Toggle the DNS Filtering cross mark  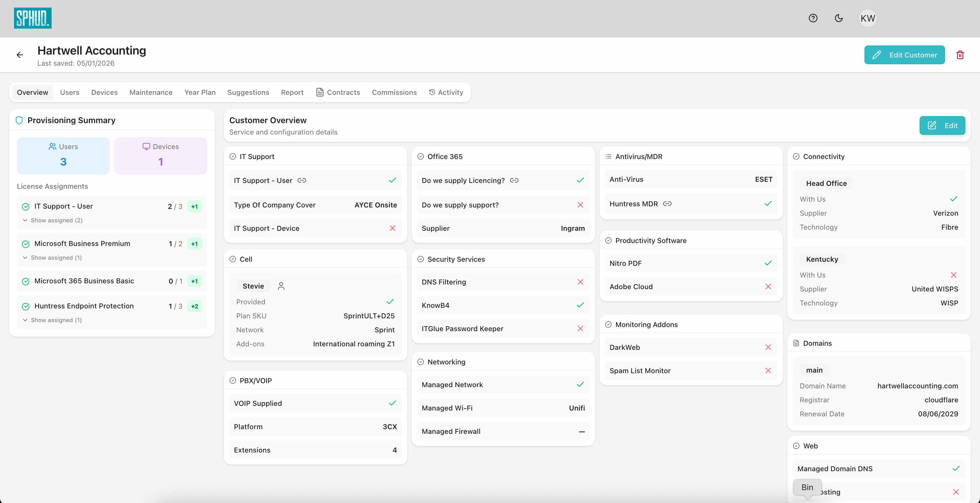coord(580,282)
